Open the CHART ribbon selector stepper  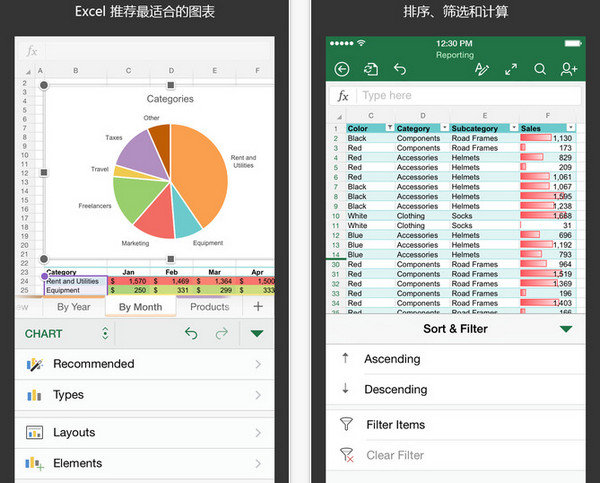coord(105,333)
